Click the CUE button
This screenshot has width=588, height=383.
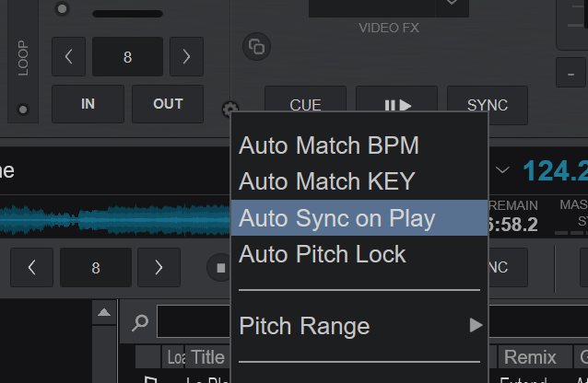coord(305,99)
